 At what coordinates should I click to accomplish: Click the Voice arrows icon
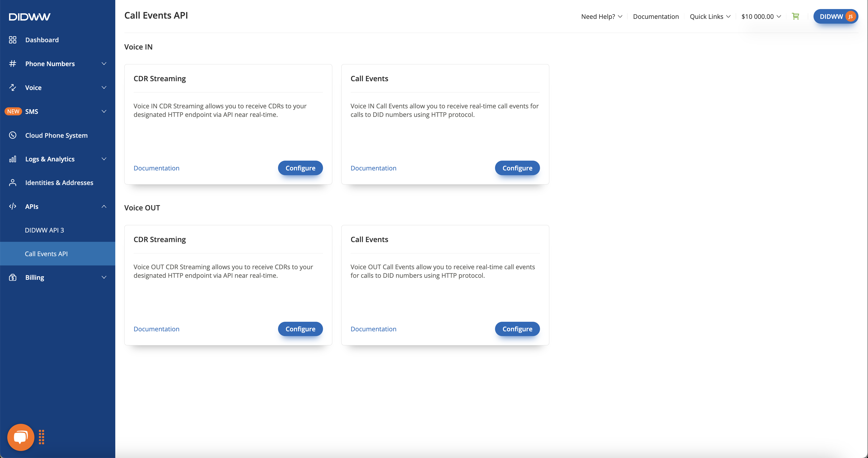click(x=13, y=87)
